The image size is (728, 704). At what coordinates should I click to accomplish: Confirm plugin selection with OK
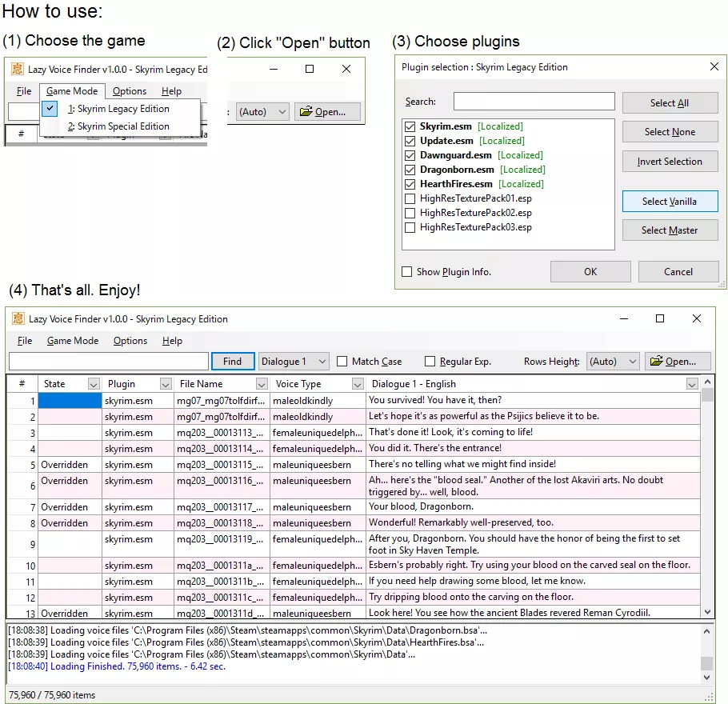pos(590,272)
